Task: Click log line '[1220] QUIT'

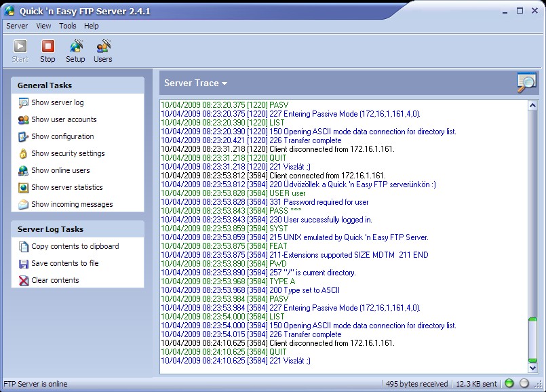Action: coord(224,158)
